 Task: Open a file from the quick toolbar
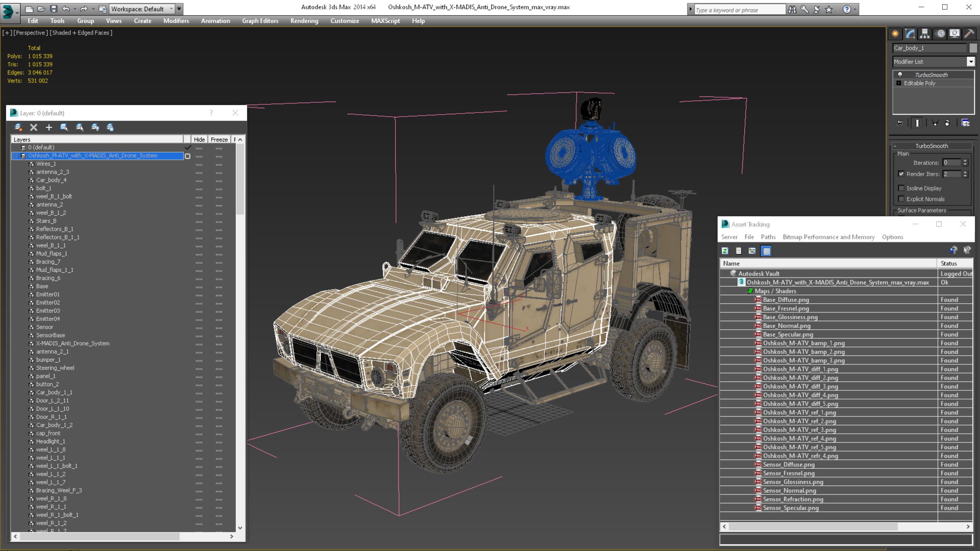pos(42,9)
